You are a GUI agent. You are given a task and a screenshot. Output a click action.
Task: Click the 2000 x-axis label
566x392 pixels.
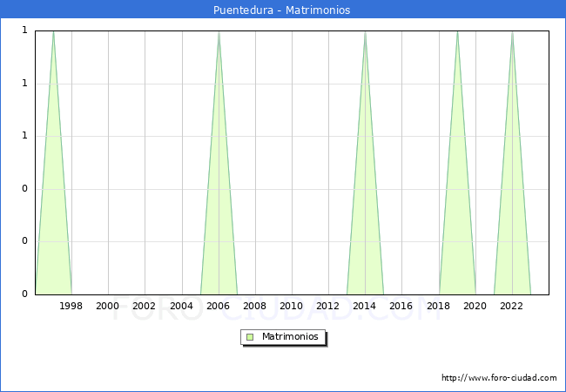pyautogui.click(x=108, y=306)
